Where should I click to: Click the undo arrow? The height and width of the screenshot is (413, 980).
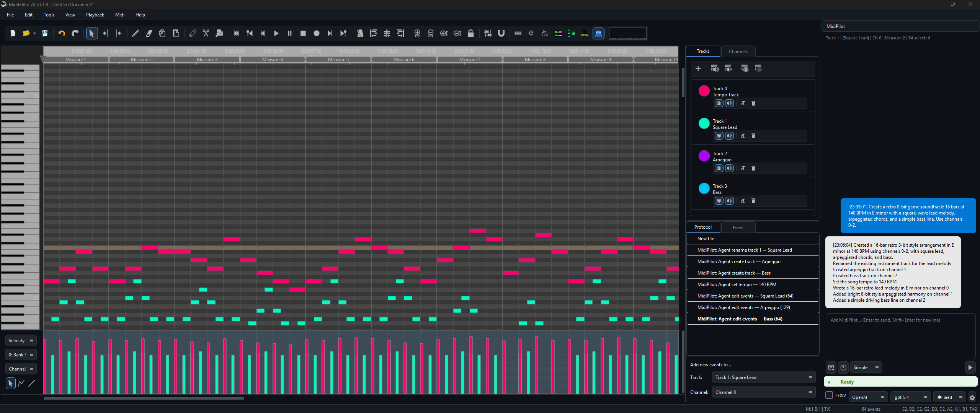[62, 34]
